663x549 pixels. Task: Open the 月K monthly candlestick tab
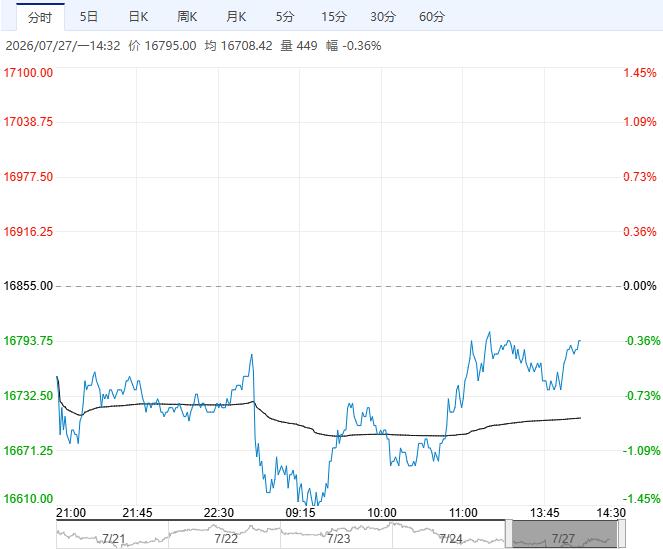point(236,16)
